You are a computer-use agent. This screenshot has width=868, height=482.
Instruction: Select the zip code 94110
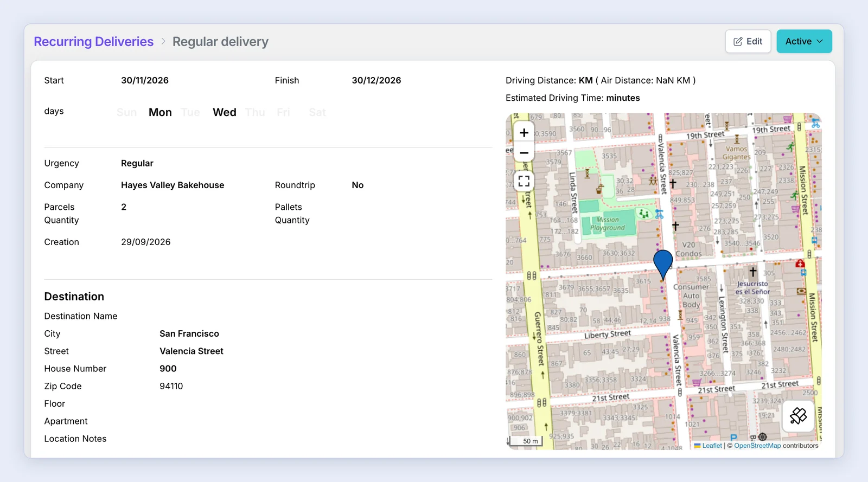[171, 386]
